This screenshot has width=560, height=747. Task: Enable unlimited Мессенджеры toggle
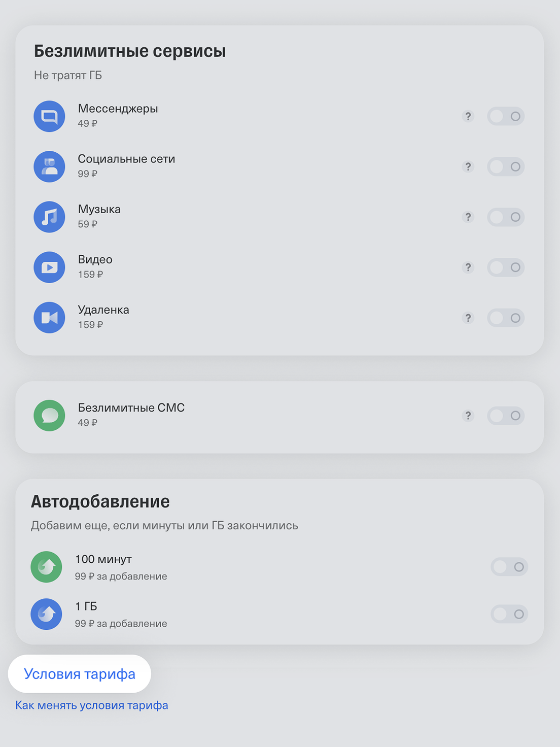point(506,116)
